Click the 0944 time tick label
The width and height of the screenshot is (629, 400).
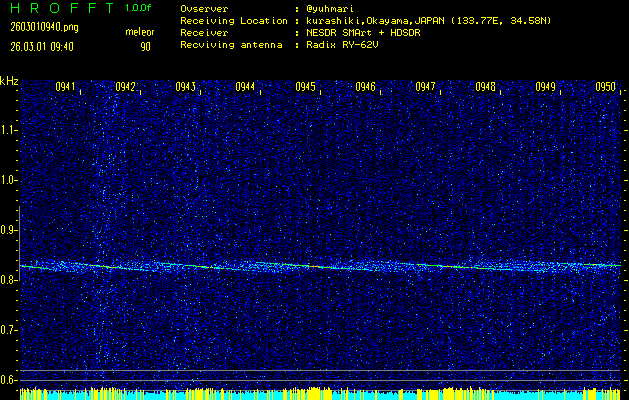246,87
